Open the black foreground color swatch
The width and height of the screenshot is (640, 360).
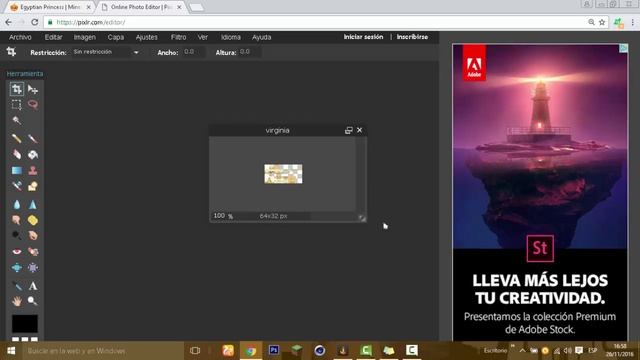[x=24, y=324]
